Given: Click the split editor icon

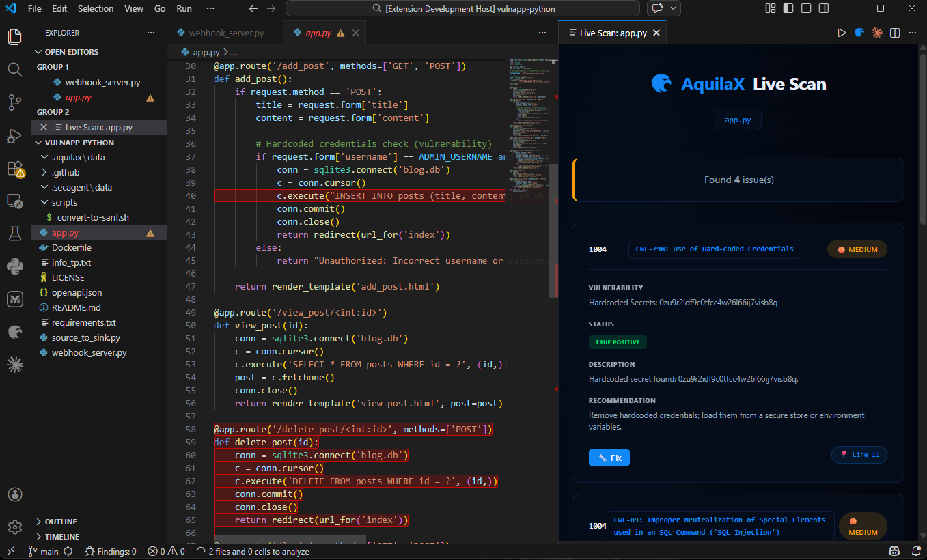Looking at the screenshot, I should tap(895, 33).
